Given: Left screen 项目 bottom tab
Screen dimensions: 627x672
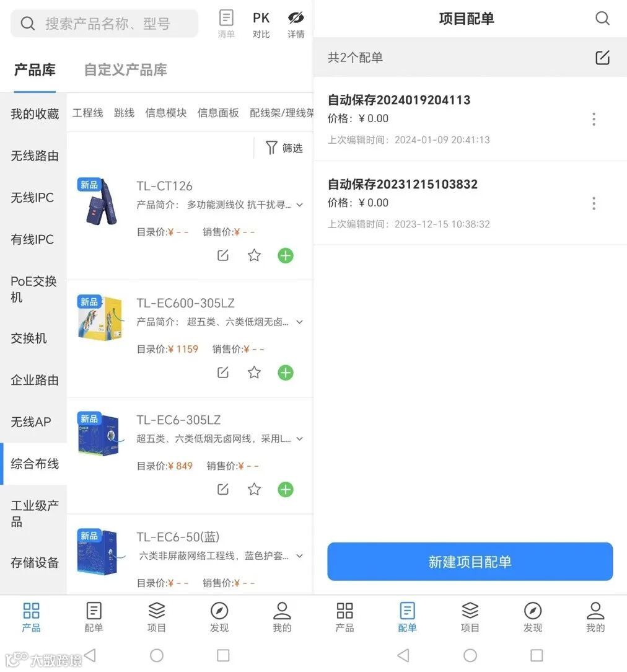Looking at the screenshot, I should click(x=156, y=617).
